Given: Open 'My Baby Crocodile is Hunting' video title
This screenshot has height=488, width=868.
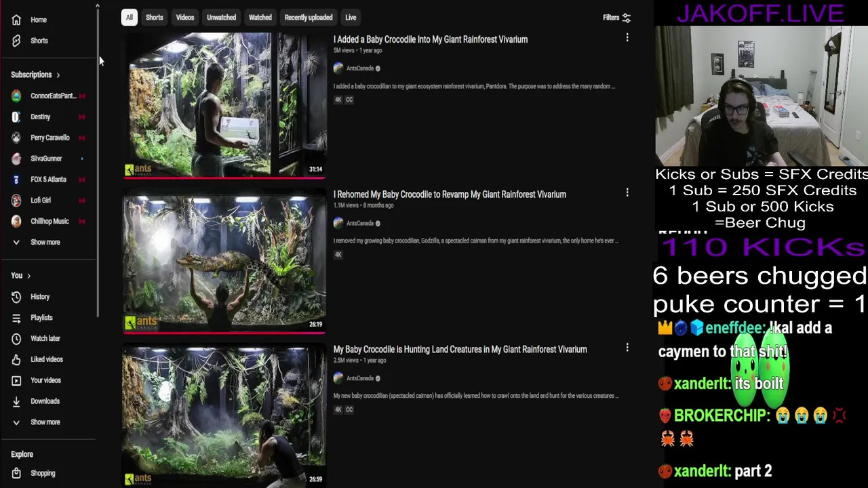Looking at the screenshot, I should click(460, 350).
